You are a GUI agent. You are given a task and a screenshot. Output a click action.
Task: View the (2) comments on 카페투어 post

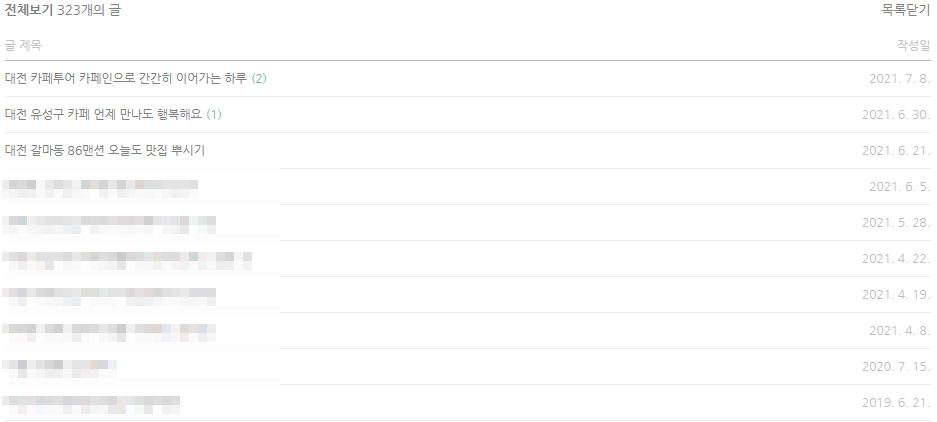coord(259,78)
